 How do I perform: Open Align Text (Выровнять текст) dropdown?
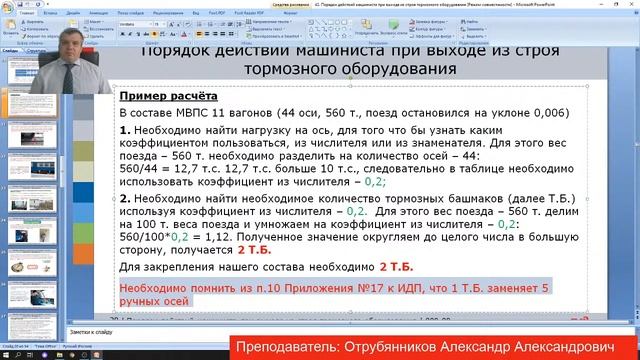click(266, 29)
